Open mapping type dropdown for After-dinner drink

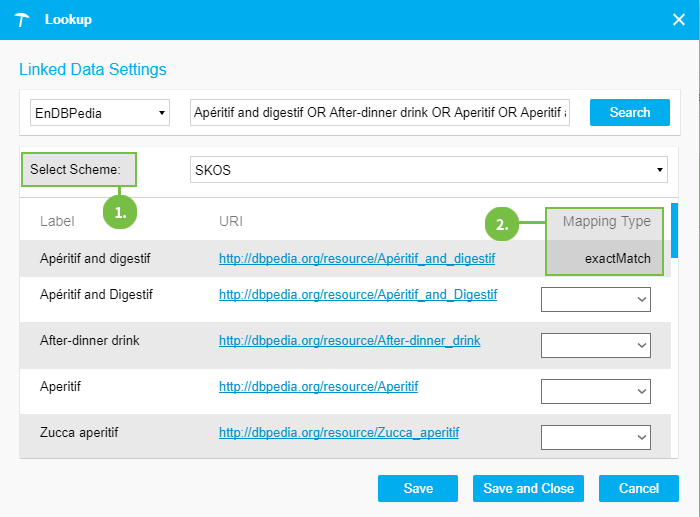pos(595,345)
